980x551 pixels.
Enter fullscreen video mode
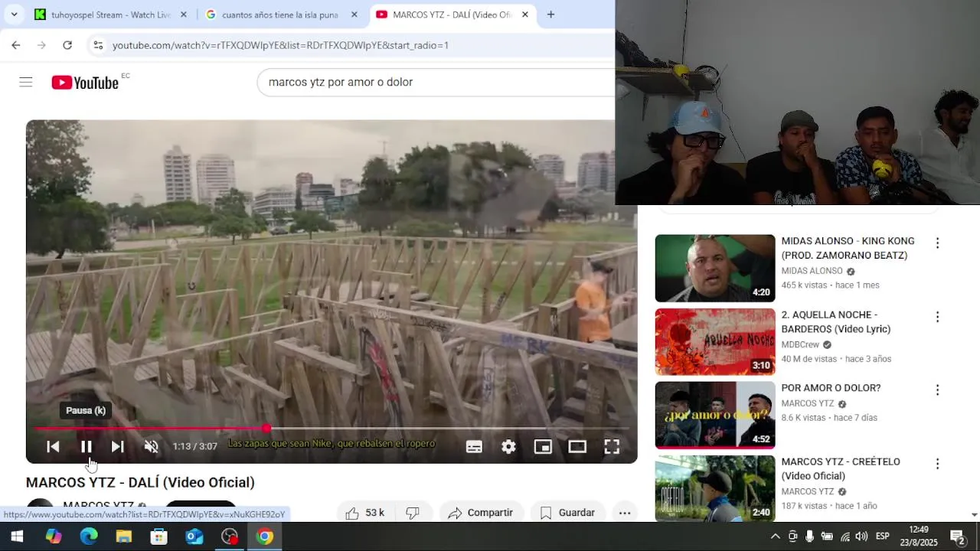click(x=612, y=447)
